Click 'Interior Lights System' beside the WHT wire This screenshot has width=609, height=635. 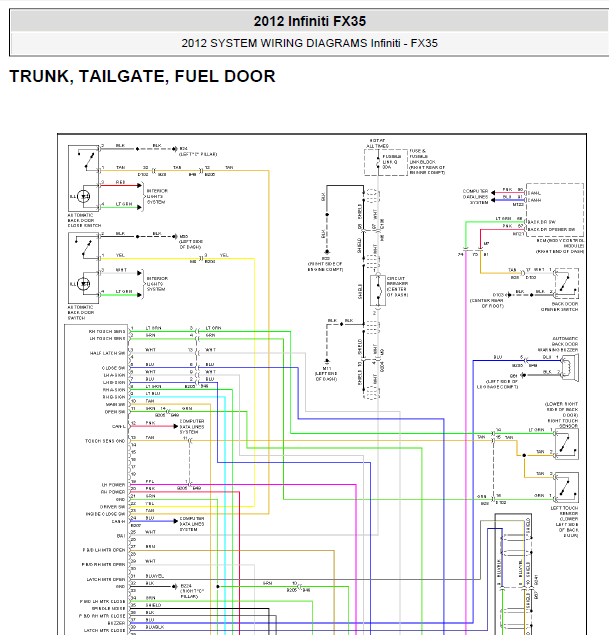coord(157,284)
